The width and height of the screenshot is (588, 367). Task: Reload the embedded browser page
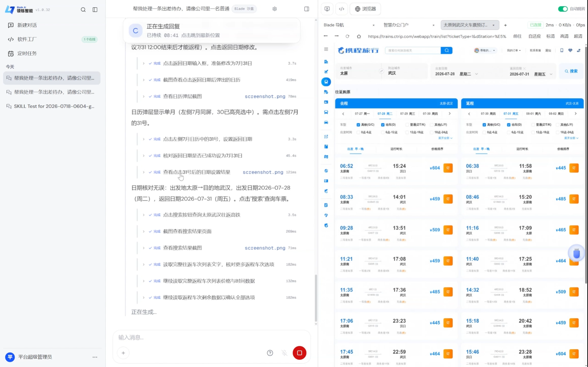pos(347,36)
